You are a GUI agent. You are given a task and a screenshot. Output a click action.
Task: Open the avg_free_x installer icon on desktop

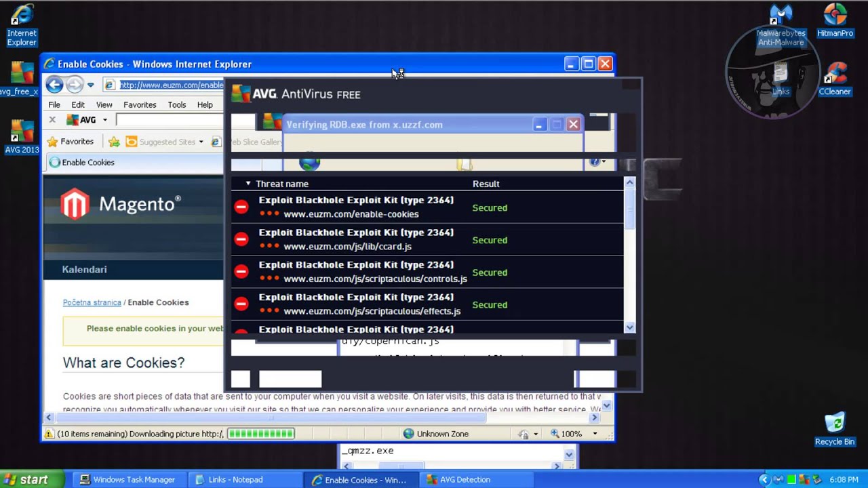(x=20, y=79)
